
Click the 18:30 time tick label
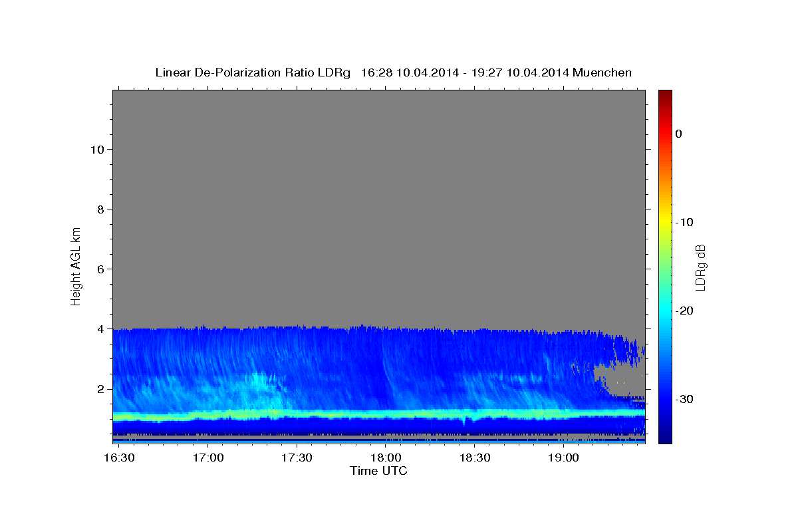(474, 458)
